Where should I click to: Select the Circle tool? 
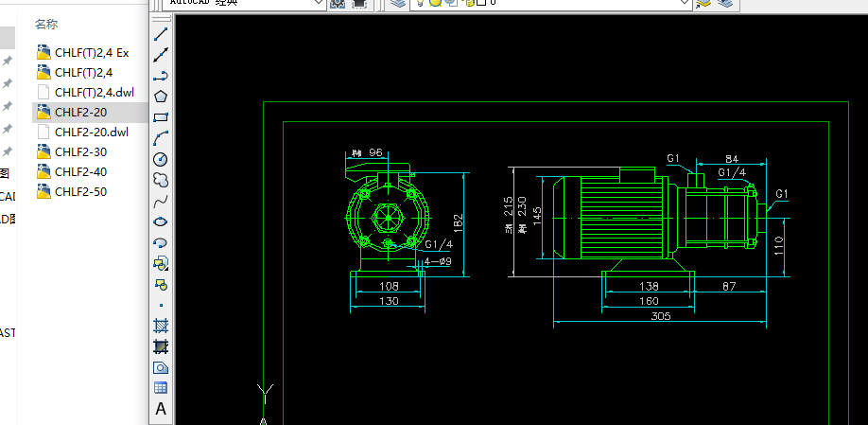tap(161, 159)
